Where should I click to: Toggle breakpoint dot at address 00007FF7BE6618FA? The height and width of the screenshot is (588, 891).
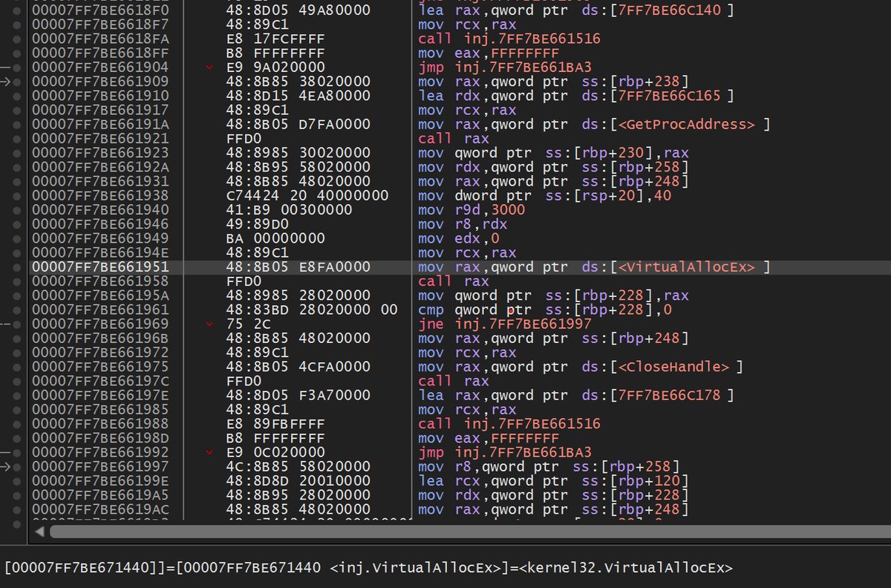(x=18, y=39)
